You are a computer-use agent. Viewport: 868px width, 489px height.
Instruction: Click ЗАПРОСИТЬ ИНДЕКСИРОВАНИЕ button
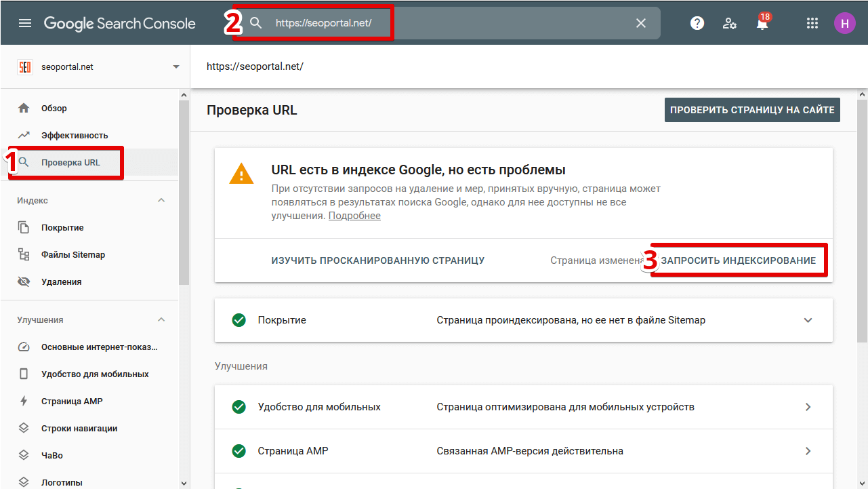[739, 260]
